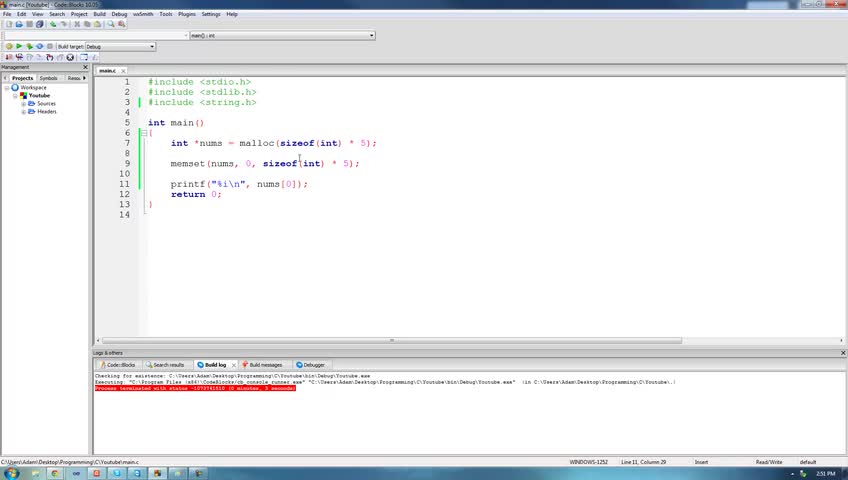Viewport: 848px width, 480px height.
Task: Collapse the Workspace tree node
Action: [6, 88]
